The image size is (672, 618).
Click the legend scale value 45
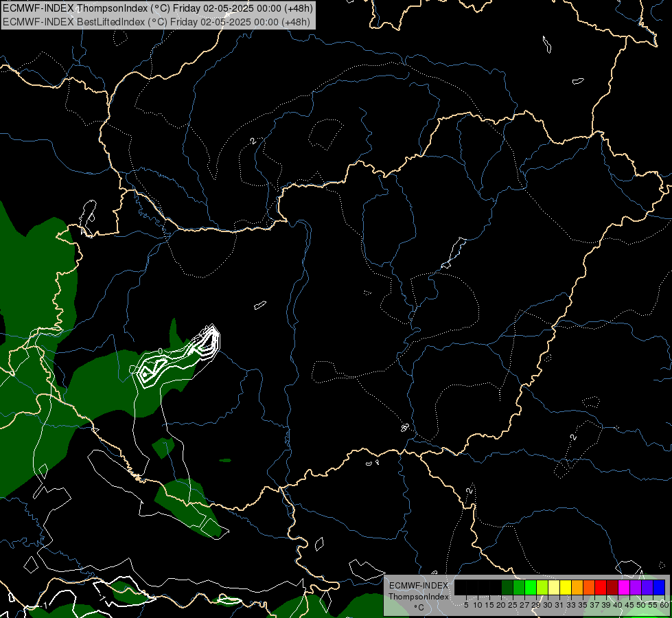point(629,605)
